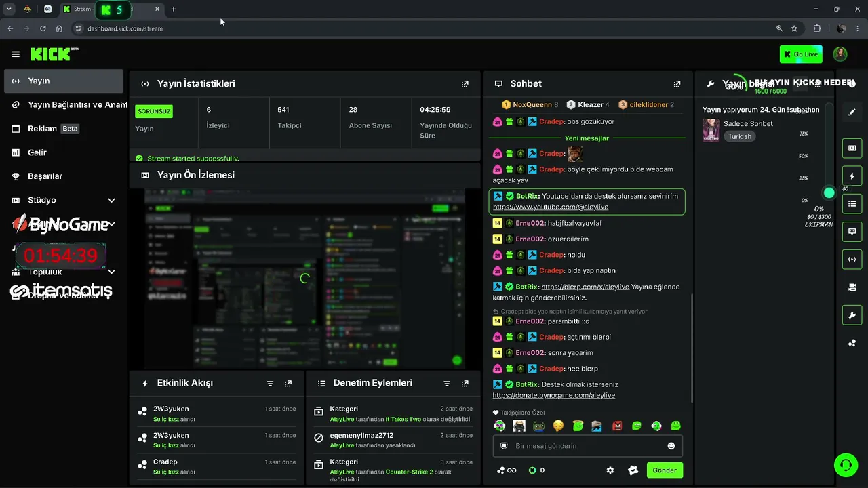Screen dimensions: 868x488
Task: Open the emoji picker in the message box
Action: coord(671,446)
